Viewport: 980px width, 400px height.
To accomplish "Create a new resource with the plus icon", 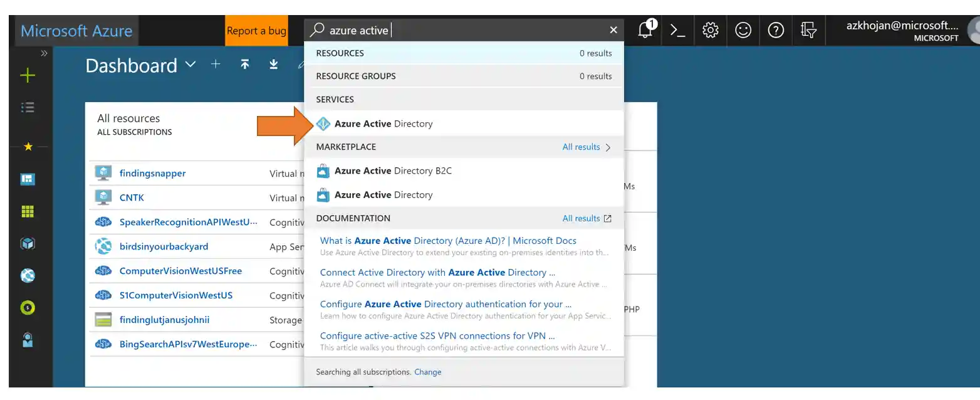I will tap(27, 75).
